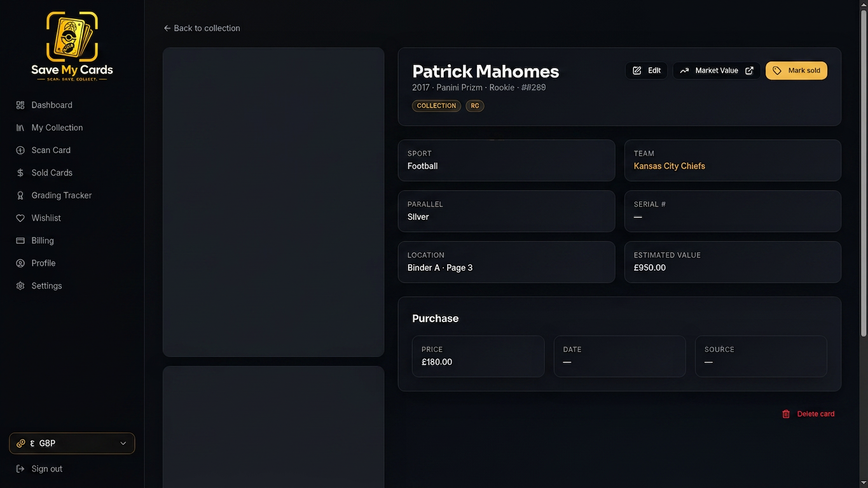Click the back arrow icon
868x488 pixels.
pos(167,28)
